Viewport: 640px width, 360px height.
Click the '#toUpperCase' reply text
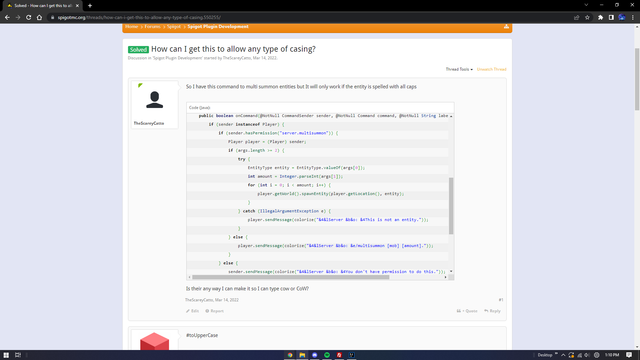click(x=202, y=335)
